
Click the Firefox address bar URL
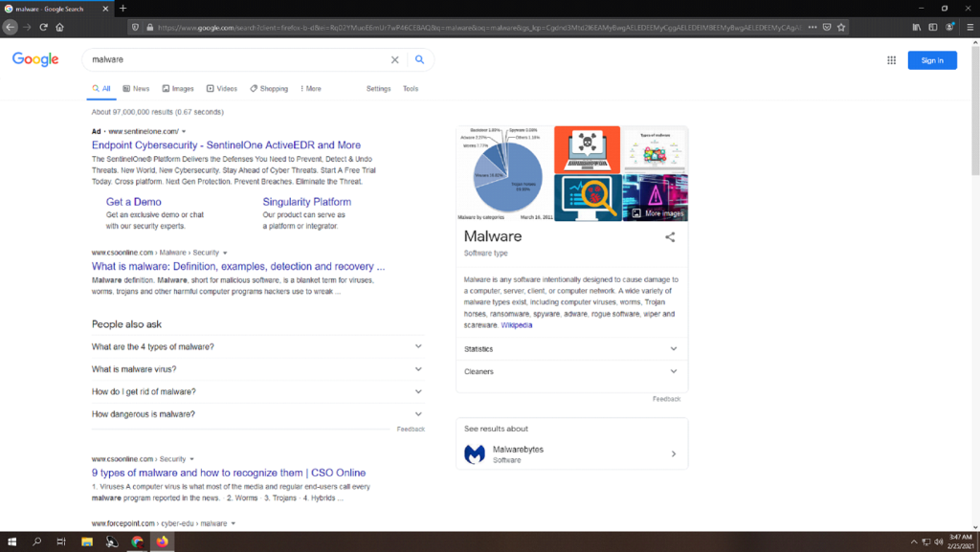tap(479, 28)
